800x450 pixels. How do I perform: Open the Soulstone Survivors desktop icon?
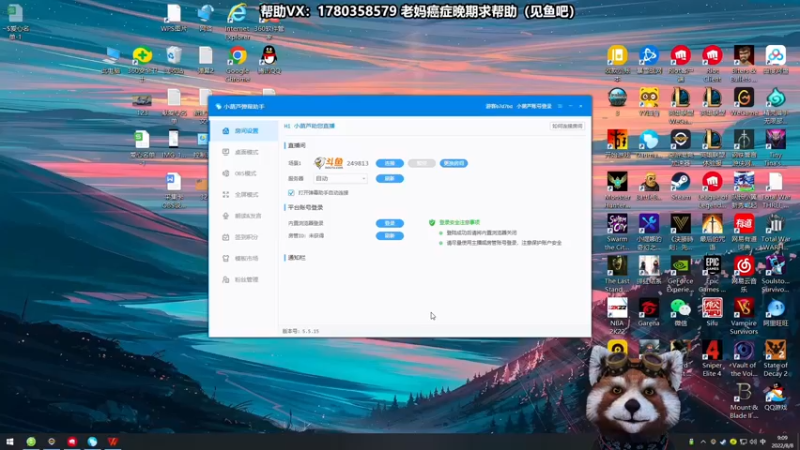point(775,274)
